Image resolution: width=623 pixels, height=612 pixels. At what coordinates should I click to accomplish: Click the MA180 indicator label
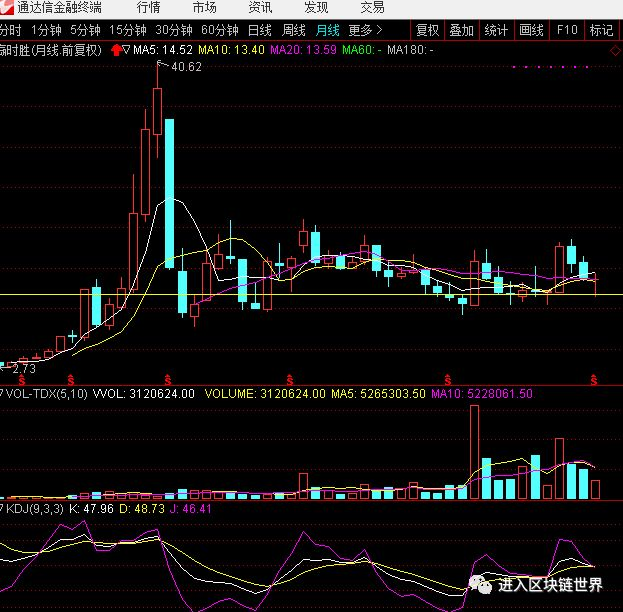(410, 50)
